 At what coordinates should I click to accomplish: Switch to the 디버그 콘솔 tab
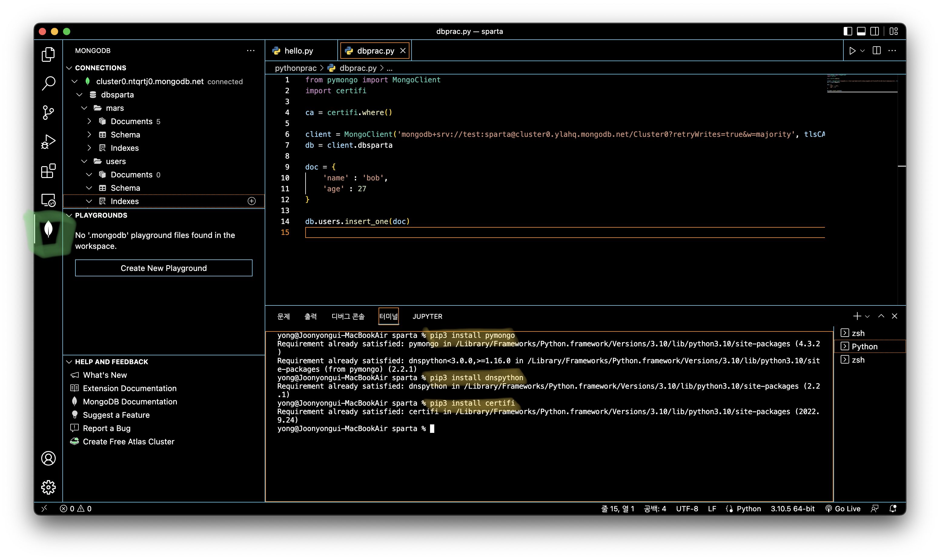tap(348, 316)
